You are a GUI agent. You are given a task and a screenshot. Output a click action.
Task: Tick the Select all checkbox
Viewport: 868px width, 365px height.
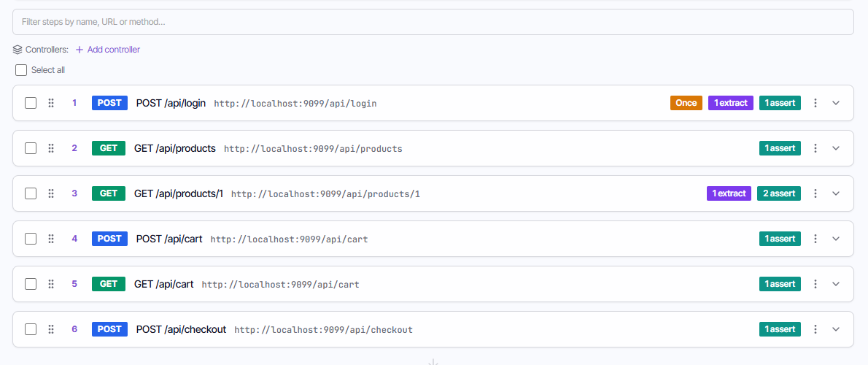[21, 70]
